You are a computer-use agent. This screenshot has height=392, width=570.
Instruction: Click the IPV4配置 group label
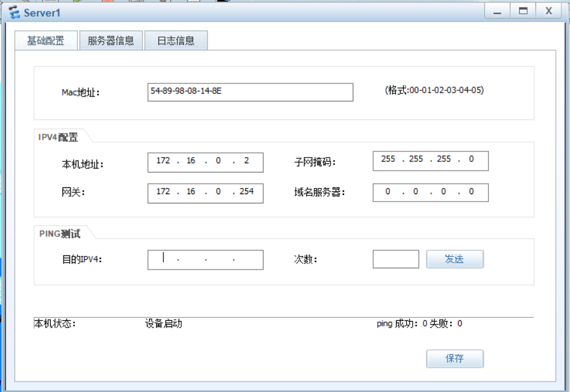pyautogui.click(x=58, y=137)
